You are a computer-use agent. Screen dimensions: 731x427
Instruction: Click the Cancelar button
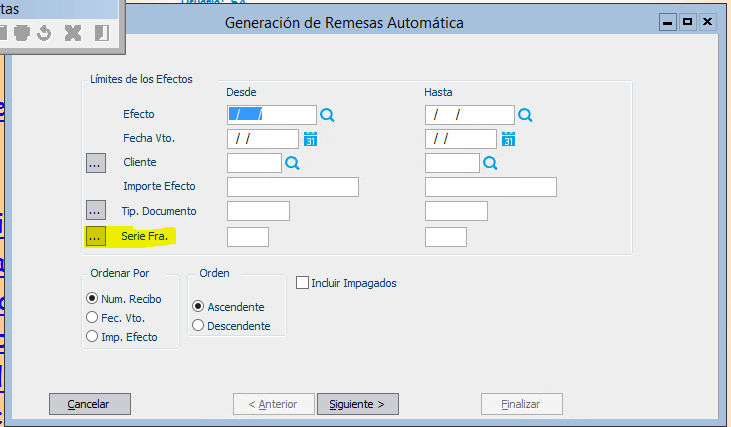[90, 404]
